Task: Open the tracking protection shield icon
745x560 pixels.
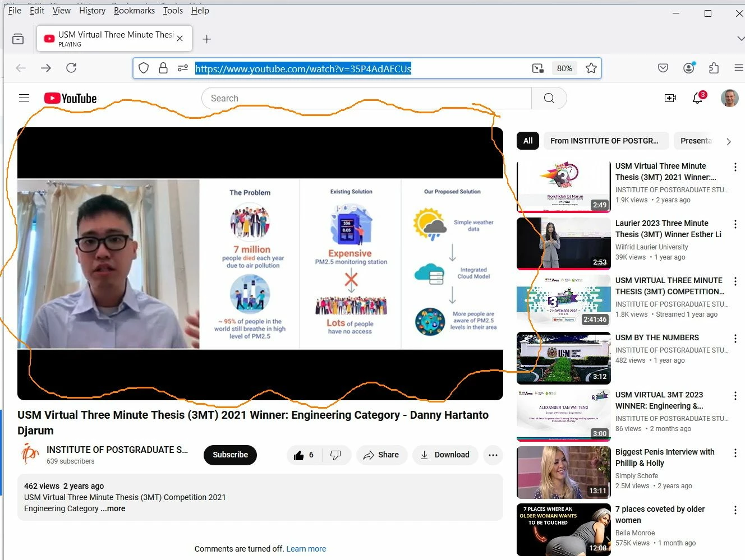Action: (144, 68)
